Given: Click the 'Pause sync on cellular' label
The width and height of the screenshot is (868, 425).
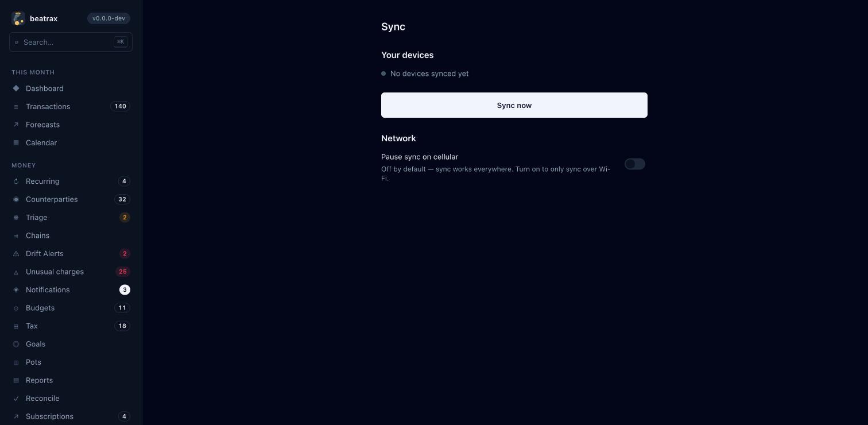Looking at the screenshot, I should [420, 157].
